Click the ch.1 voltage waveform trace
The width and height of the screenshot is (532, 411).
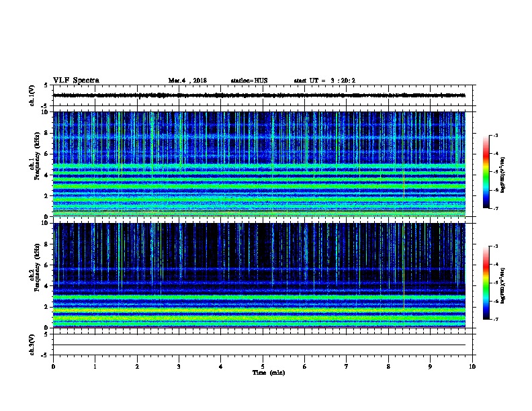[259, 95]
